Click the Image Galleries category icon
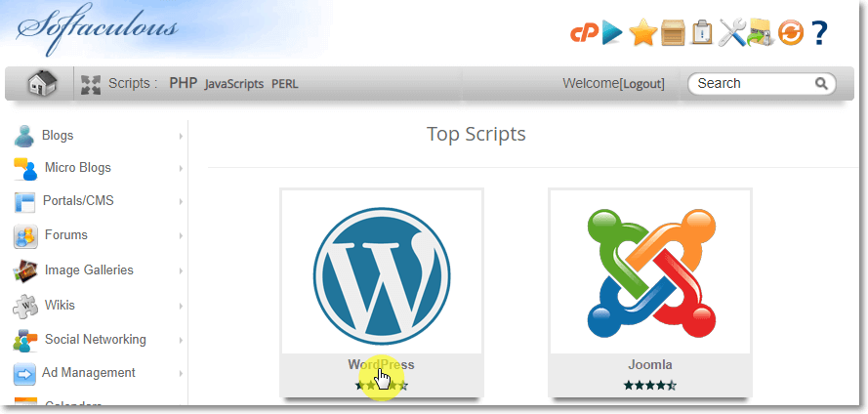868x414 pixels. [x=25, y=270]
